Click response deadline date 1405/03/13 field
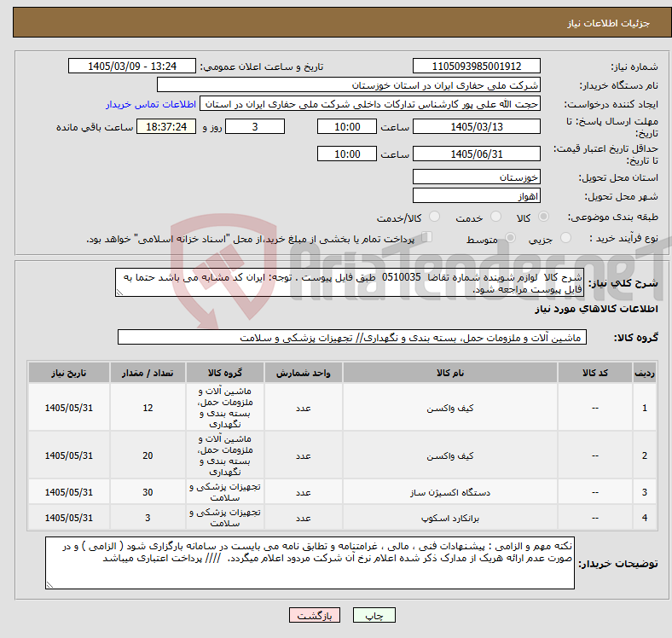The width and height of the screenshot is (672, 638). [x=476, y=126]
